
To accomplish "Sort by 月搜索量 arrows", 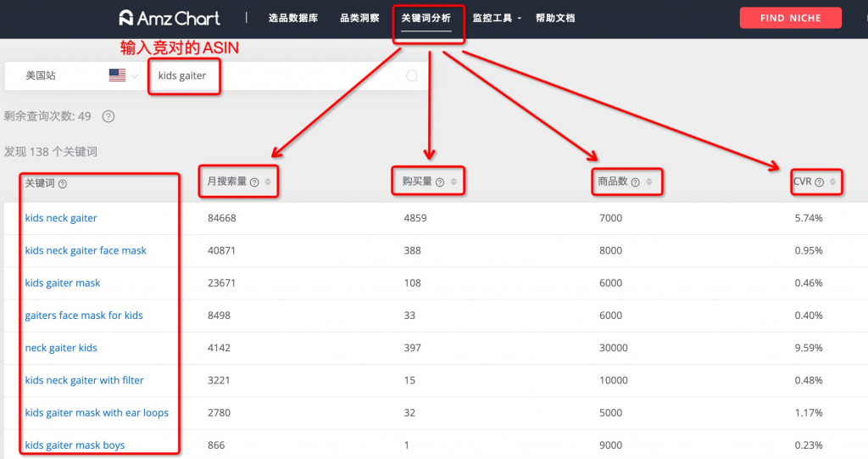I will pos(268,182).
